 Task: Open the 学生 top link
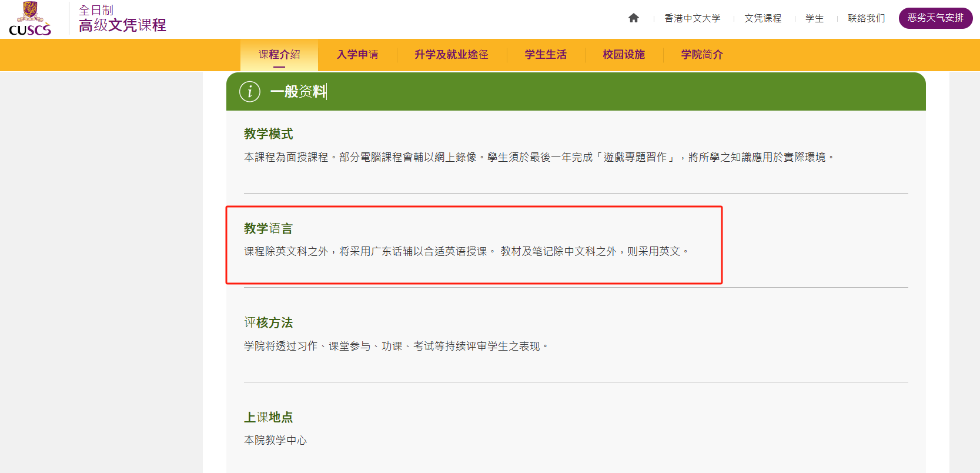coord(815,18)
